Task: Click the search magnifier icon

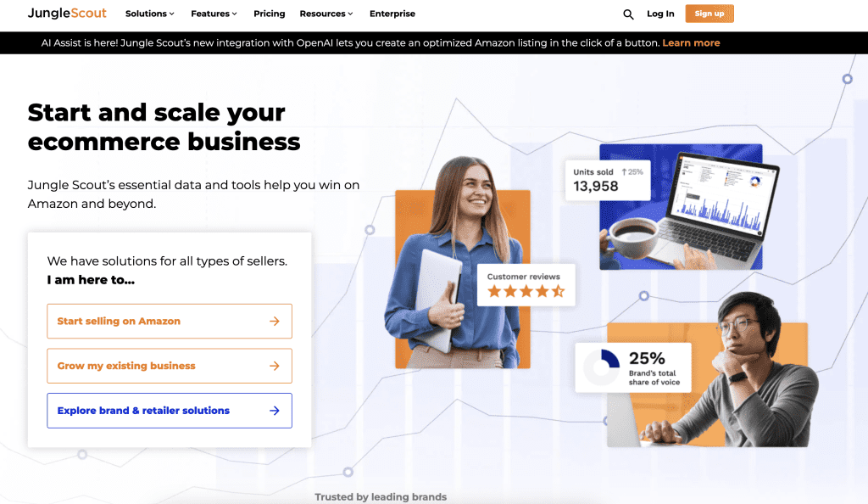Action: tap(628, 14)
